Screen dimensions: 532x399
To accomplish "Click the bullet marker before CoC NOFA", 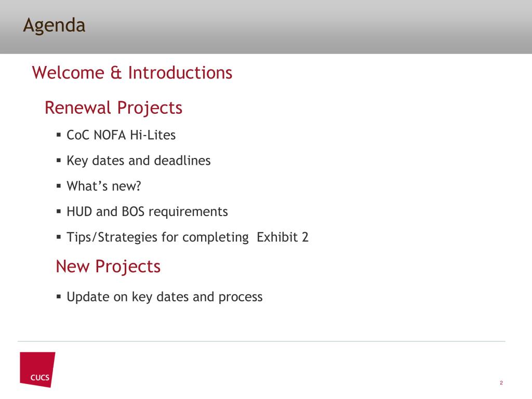I will [59, 135].
